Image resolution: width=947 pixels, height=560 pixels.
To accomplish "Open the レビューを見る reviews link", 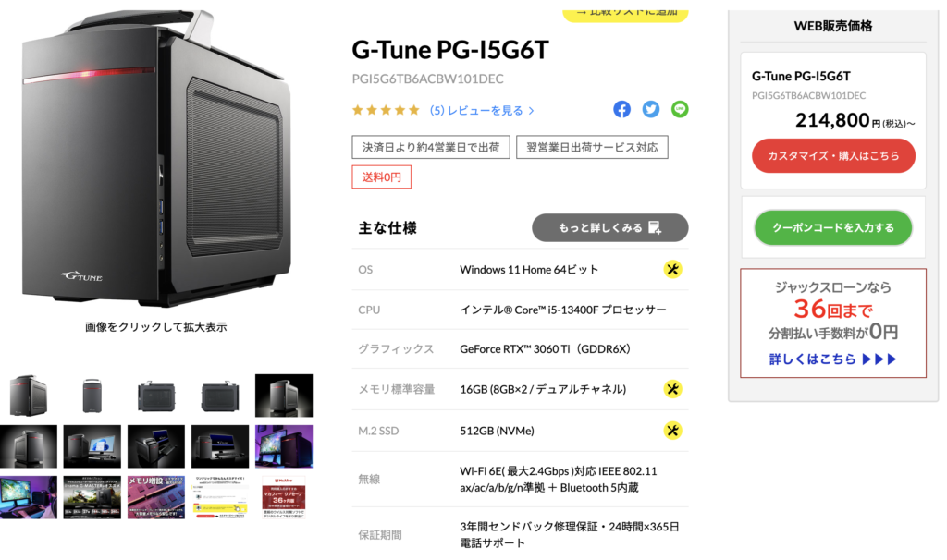I will [482, 111].
